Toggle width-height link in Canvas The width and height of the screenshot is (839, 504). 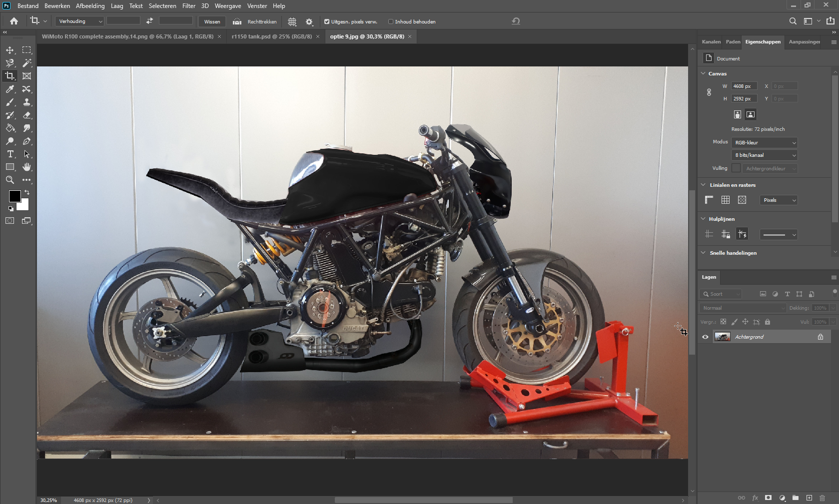(x=709, y=92)
